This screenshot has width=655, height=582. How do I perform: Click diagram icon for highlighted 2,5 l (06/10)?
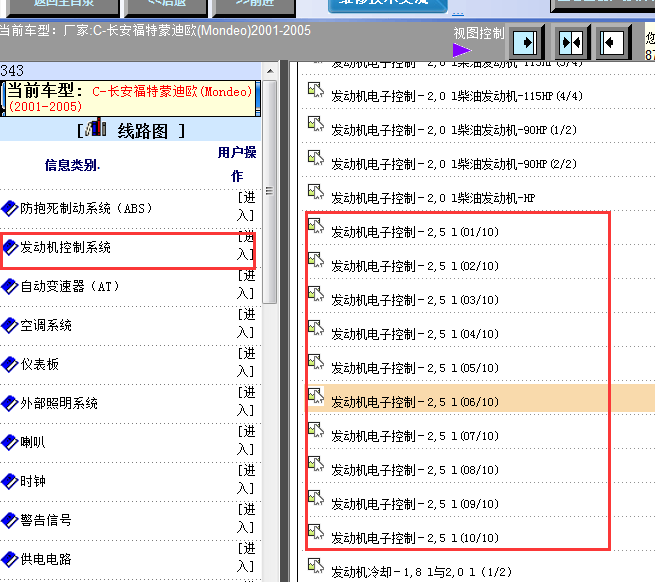click(x=316, y=396)
